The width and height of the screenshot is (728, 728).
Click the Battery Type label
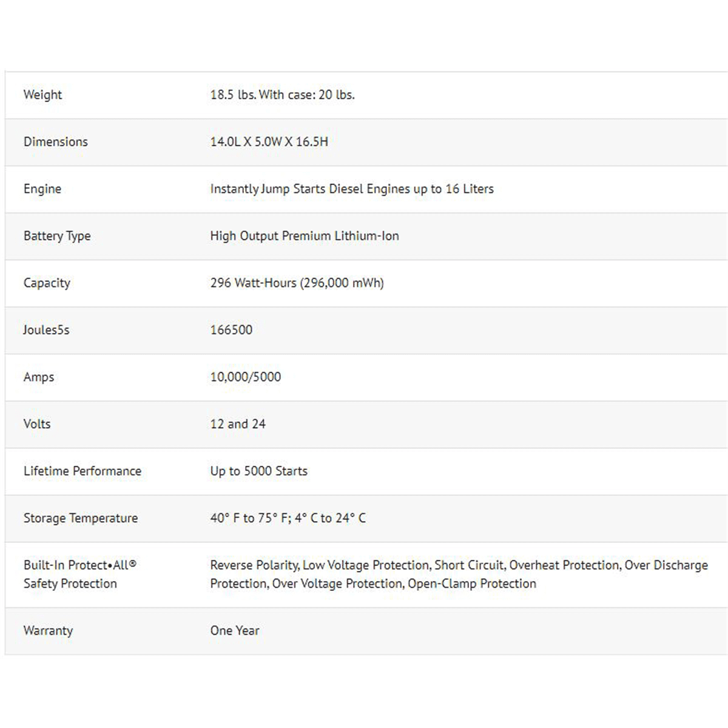(x=56, y=236)
